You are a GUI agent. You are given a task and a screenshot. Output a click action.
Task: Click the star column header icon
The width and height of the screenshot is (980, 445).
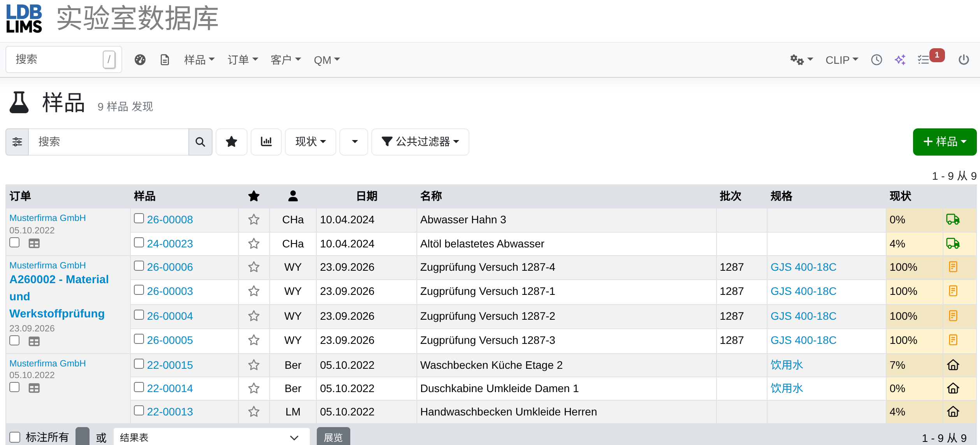(x=254, y=196)
